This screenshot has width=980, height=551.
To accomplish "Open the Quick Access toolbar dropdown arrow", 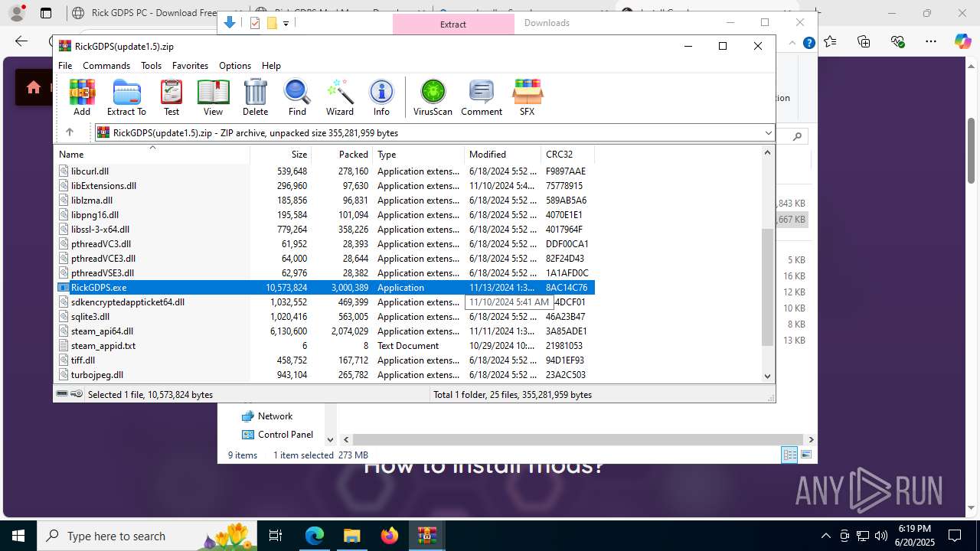I will pos(286,24).
